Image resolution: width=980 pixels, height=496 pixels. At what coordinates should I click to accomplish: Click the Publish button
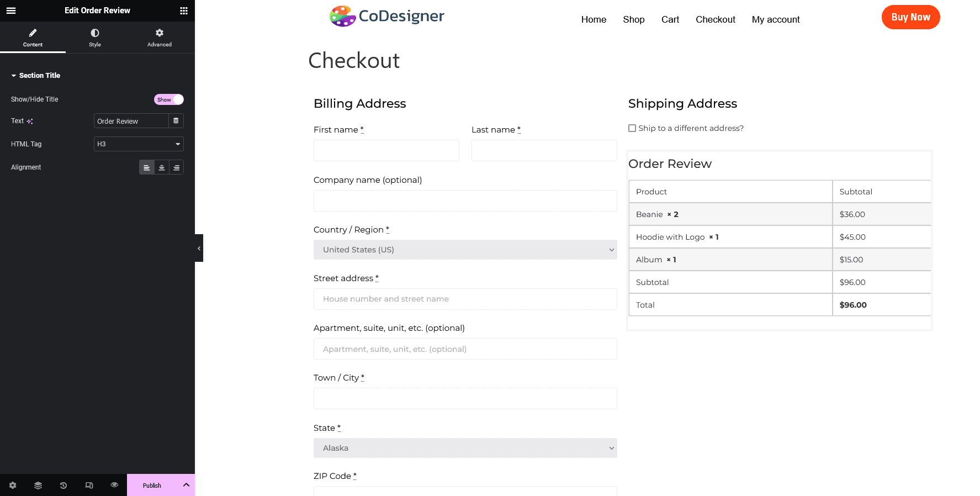pyautogui.click(x=152, y=486)
